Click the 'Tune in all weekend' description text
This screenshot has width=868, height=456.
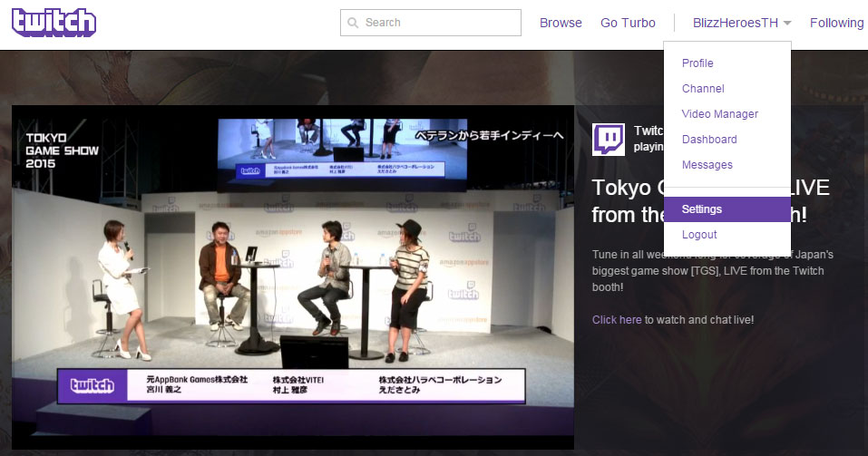(x=712, y=271)
